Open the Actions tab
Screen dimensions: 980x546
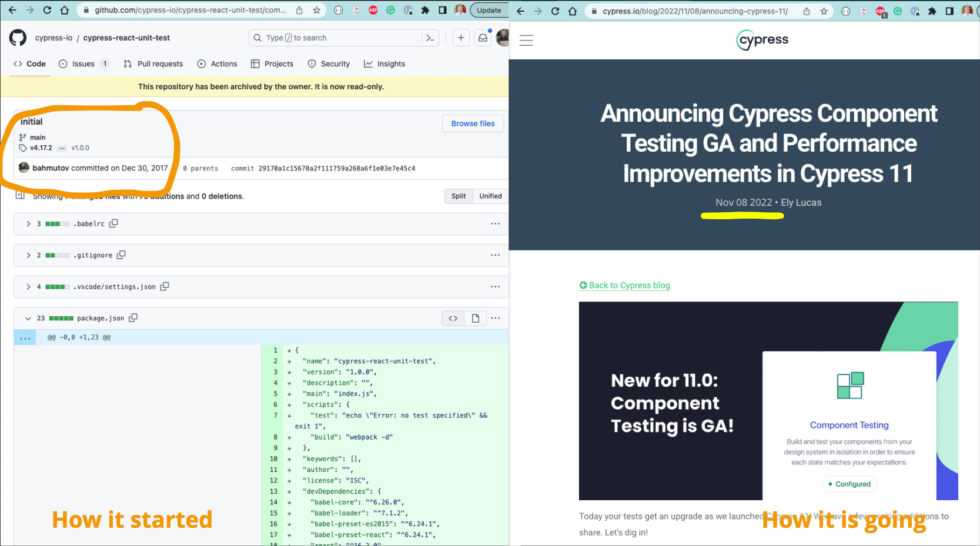[x=217, y=63]
